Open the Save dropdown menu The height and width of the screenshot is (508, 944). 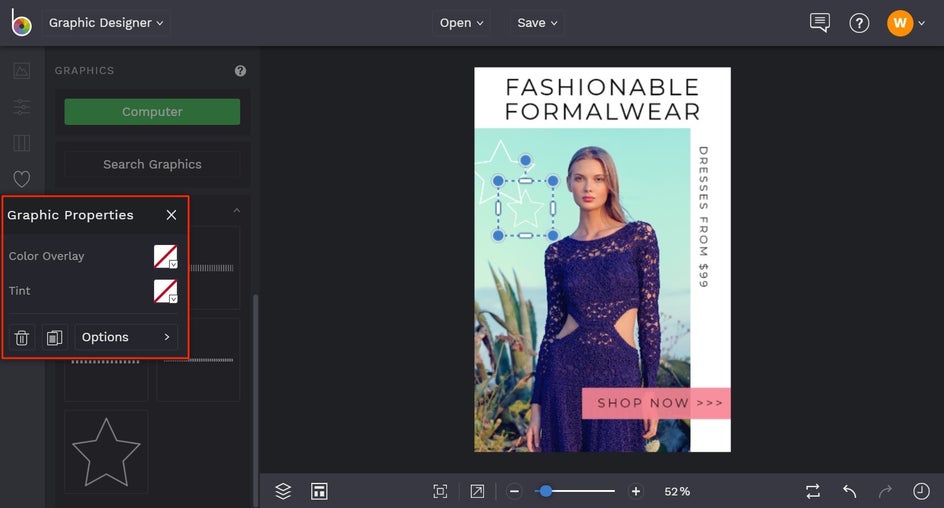coord(537,23)
